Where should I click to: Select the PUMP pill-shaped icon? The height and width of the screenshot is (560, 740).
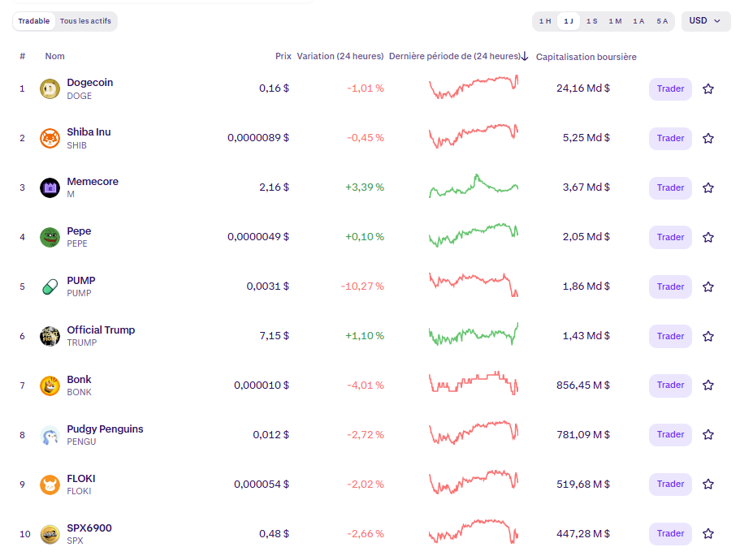pos(50,286)
